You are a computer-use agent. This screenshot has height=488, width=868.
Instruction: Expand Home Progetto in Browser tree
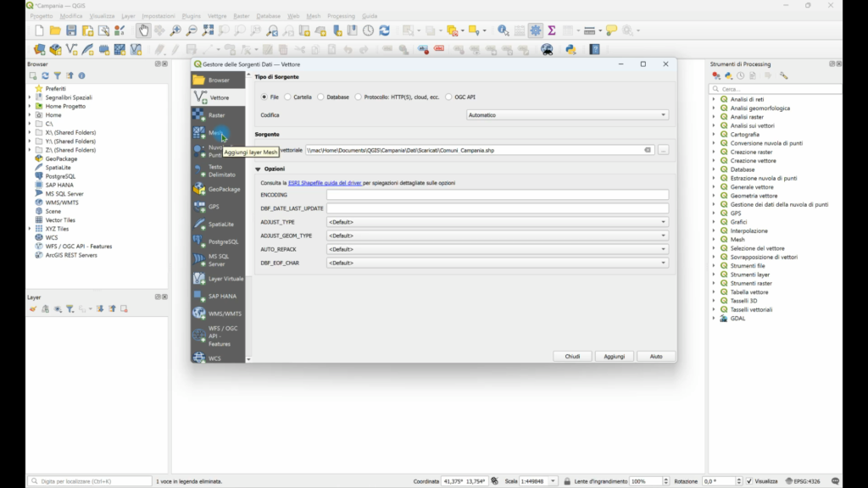point(30,106)
